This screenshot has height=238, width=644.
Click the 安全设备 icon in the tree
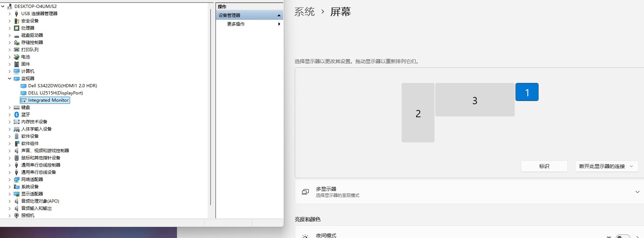tap(16, 21)
